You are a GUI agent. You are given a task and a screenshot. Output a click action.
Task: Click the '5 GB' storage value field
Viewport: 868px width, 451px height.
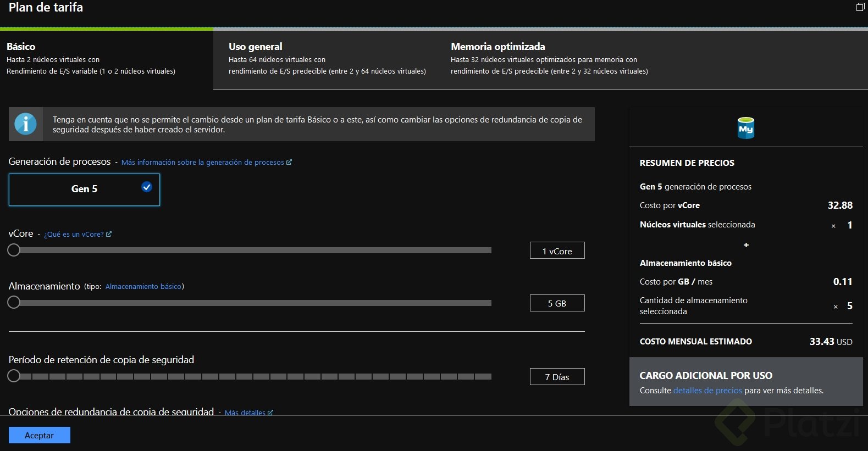557,303
